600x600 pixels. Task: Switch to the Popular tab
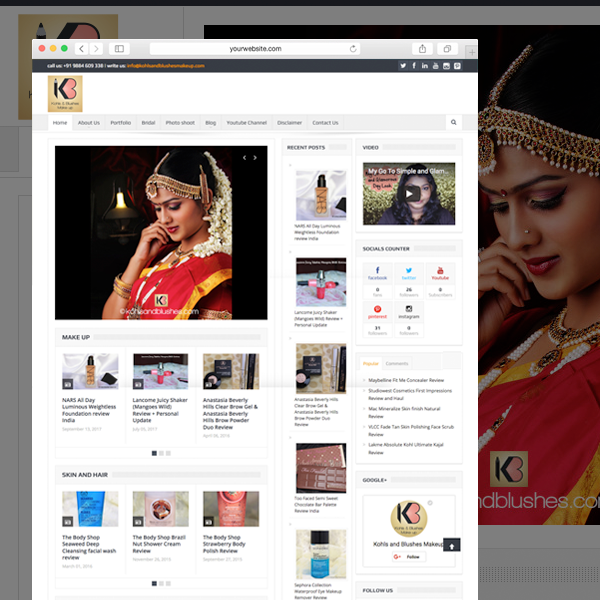(x=370, y=364)
